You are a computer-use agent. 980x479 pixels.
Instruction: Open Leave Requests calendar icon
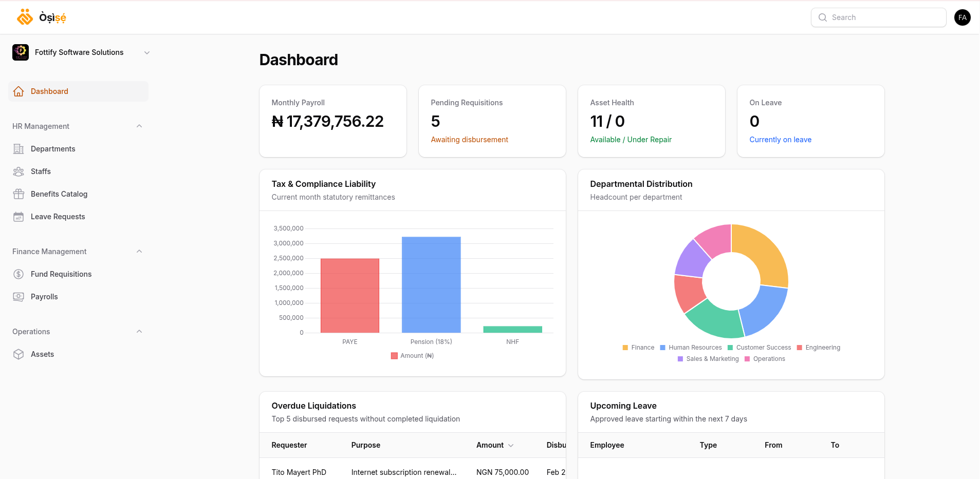pyautogui.click(x=19, y=216)
